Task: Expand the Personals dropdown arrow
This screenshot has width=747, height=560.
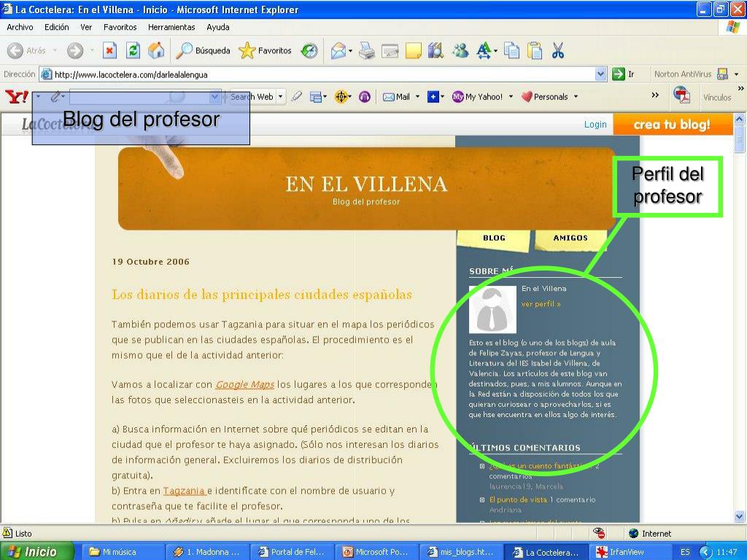Action: point(576,97)
